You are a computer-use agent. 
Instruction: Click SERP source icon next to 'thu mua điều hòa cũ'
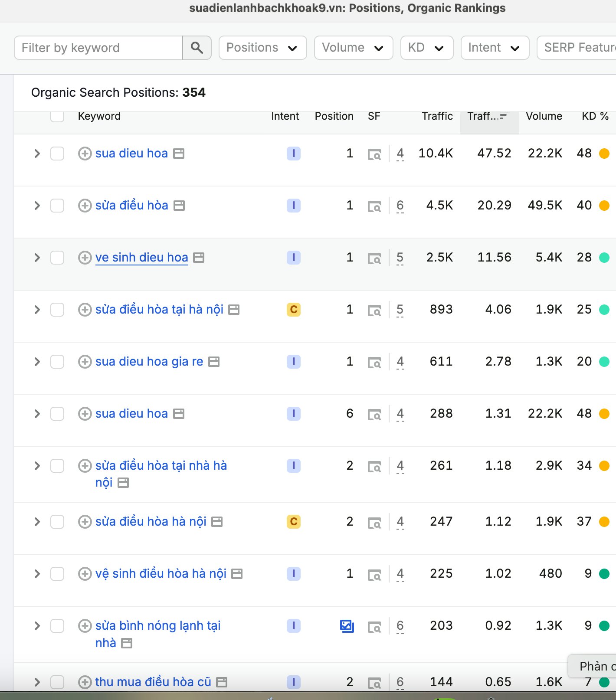[x=222, y=682]
